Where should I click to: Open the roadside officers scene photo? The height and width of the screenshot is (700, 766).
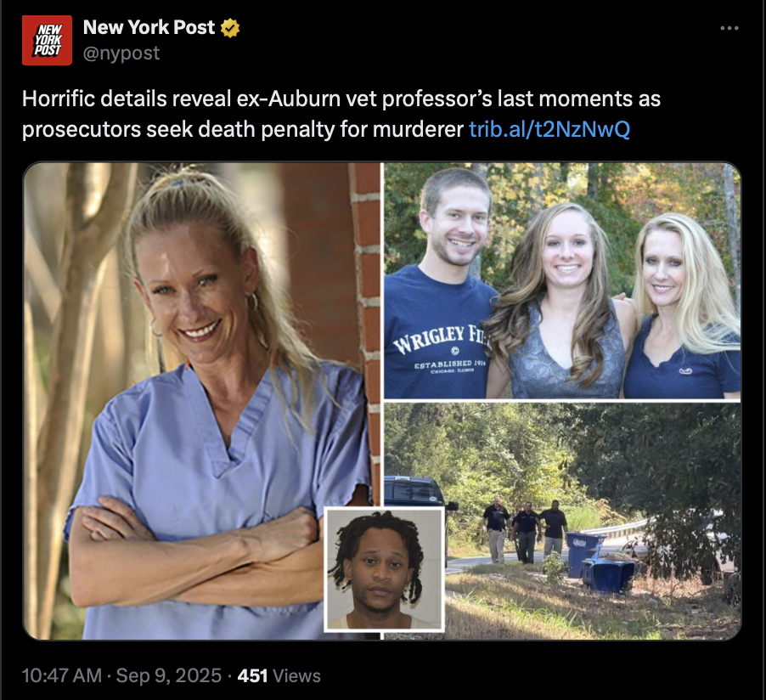562,521
